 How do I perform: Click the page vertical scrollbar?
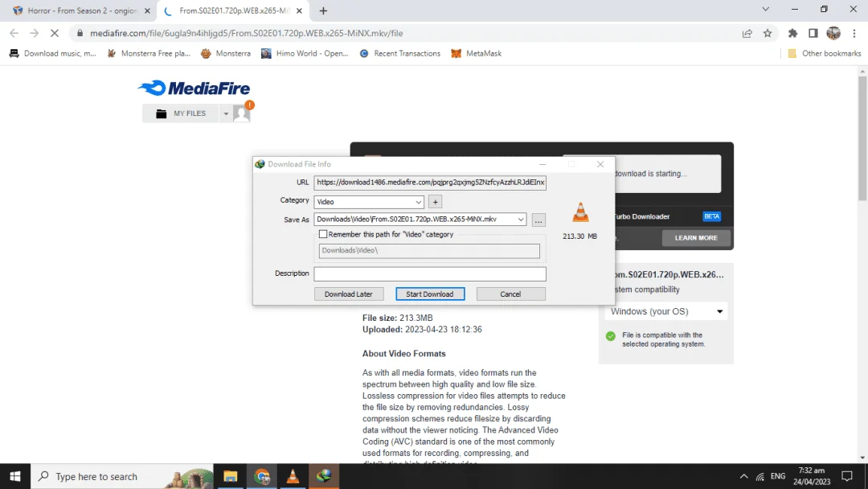tap(862, 138)
